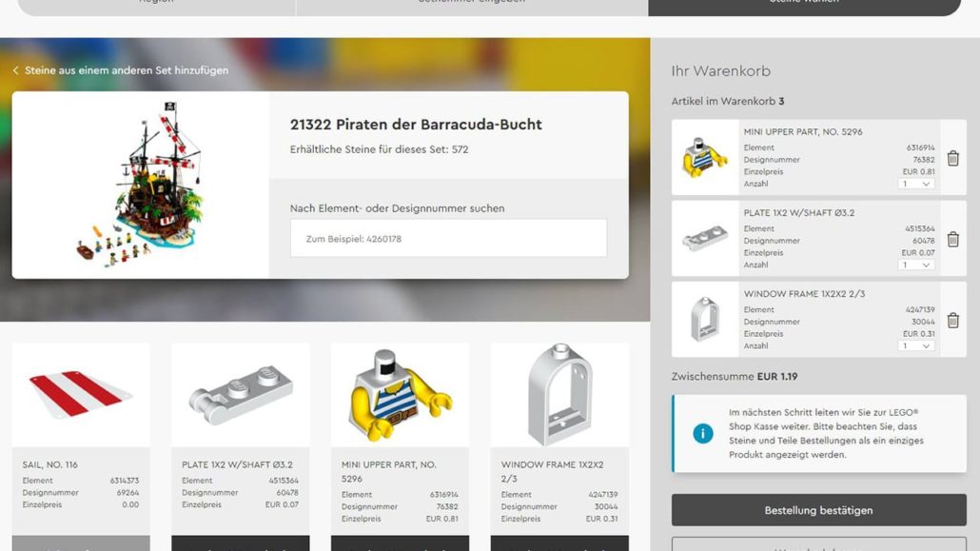This screenshot has width=980, height=551.
Task: Go to 'Steine aus einem anderen Set hinzufügen'
Action: tap(127, 70)
